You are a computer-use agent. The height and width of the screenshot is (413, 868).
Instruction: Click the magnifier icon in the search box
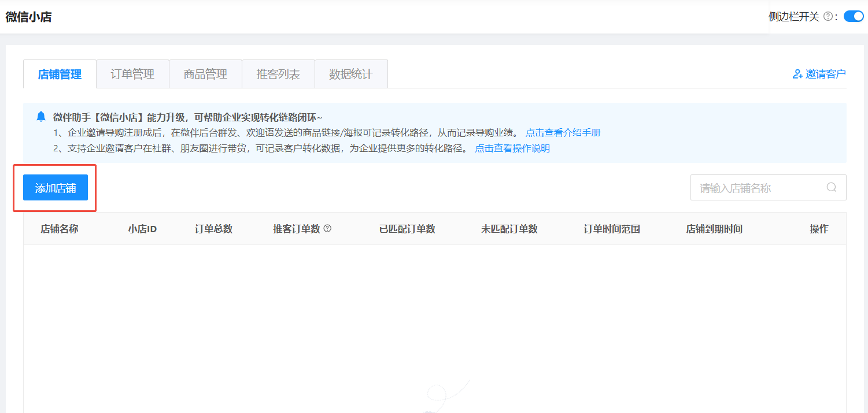[x=832, y=188]
